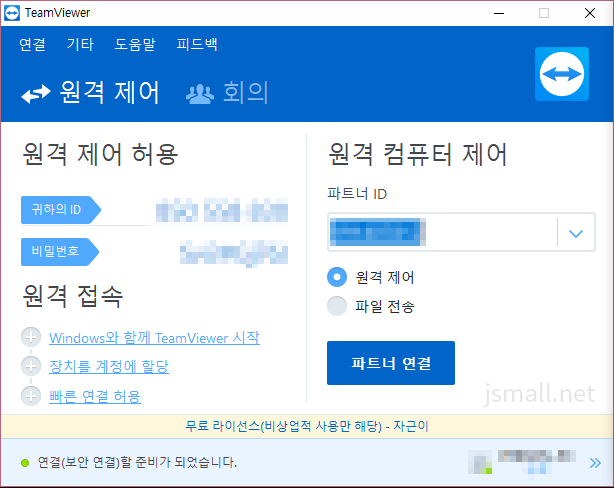Click the blurred 귀하의 ID value

[x=222, y=210]
